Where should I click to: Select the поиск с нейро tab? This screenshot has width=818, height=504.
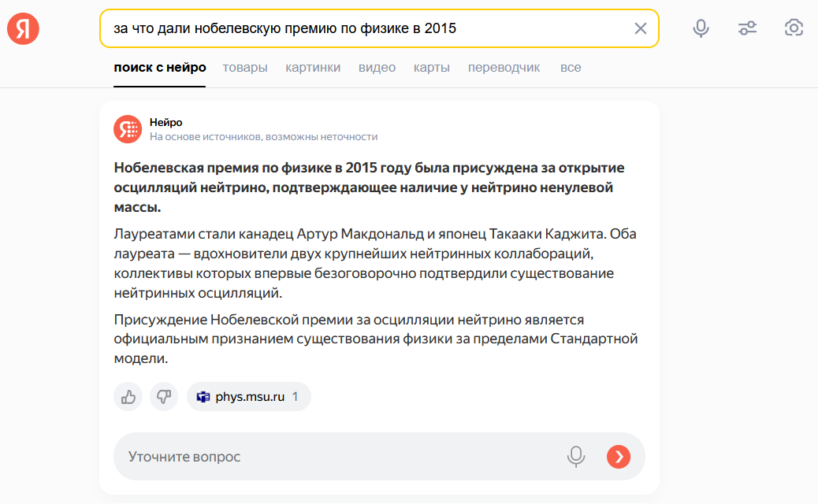point(160,68)
